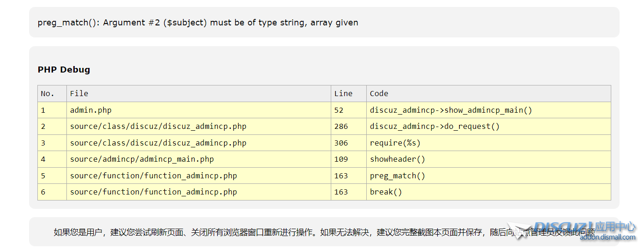Click the admin.php file cell
Image resolution: width=644 pixels, height=249 pixels.
[x=90, y=110]
